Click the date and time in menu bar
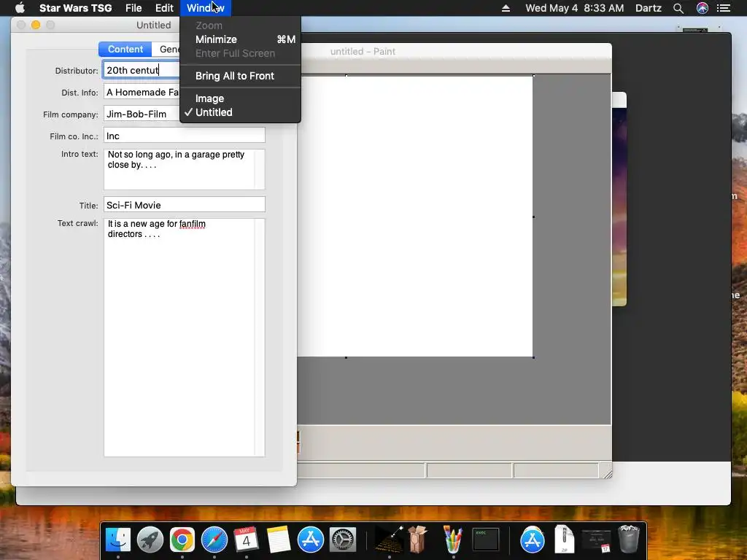The height and width of the screenshot is (560, 747). (575, 8)
